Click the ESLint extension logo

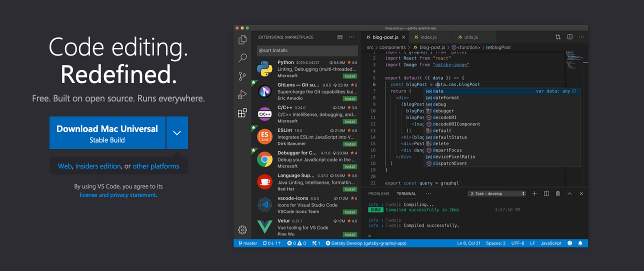pos(264,136)
